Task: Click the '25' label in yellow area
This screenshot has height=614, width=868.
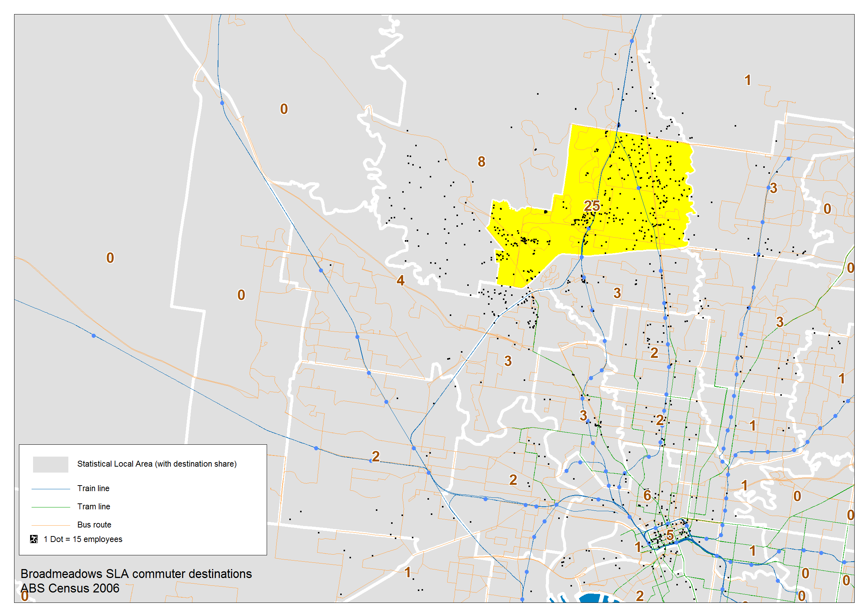Action: 592,206
